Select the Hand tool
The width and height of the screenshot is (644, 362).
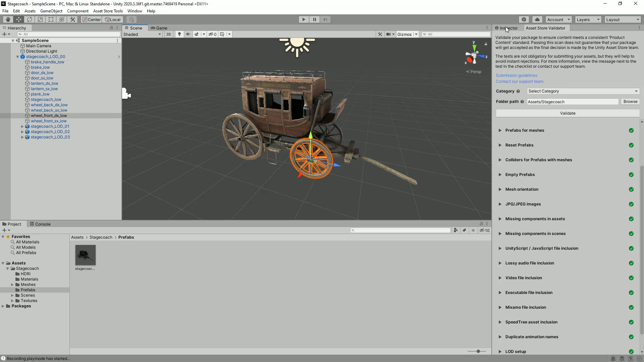8,19
